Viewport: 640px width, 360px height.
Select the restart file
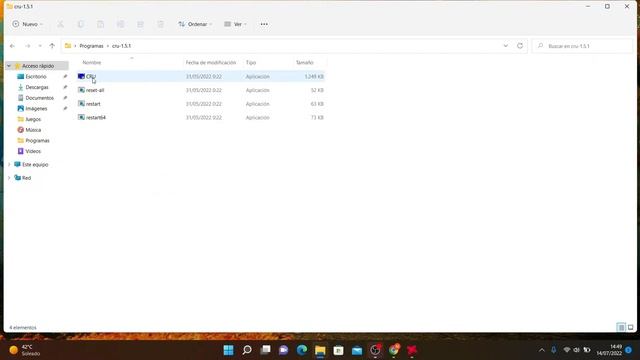click(x=200, y=104)
